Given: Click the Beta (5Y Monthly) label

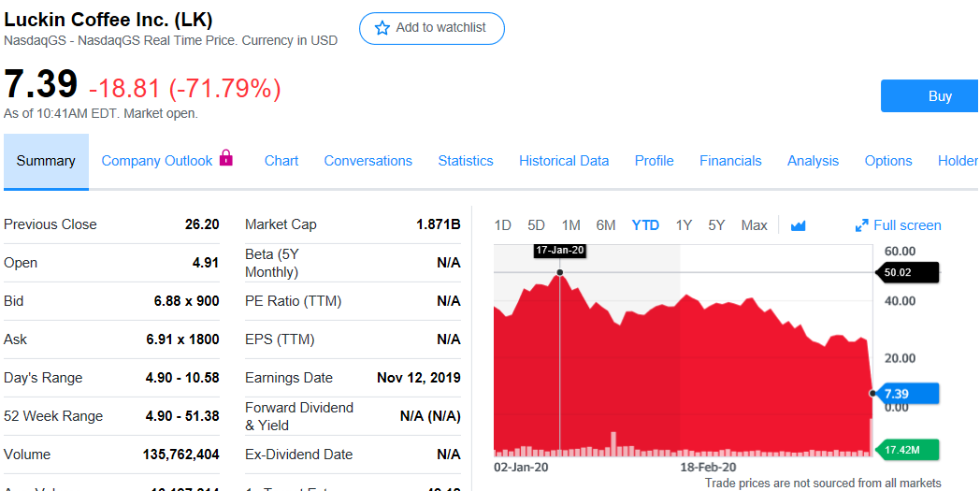Looking at the screenshot, I should [x=272, y=264].
